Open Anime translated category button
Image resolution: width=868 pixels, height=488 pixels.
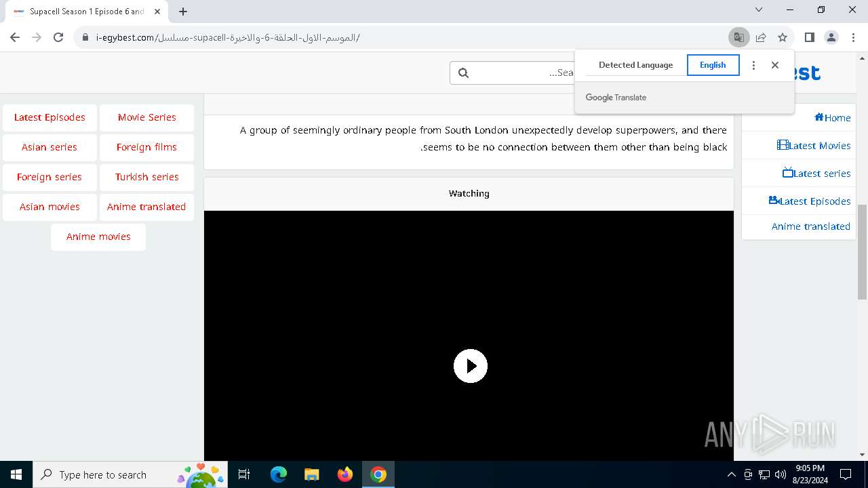[146, 207]
